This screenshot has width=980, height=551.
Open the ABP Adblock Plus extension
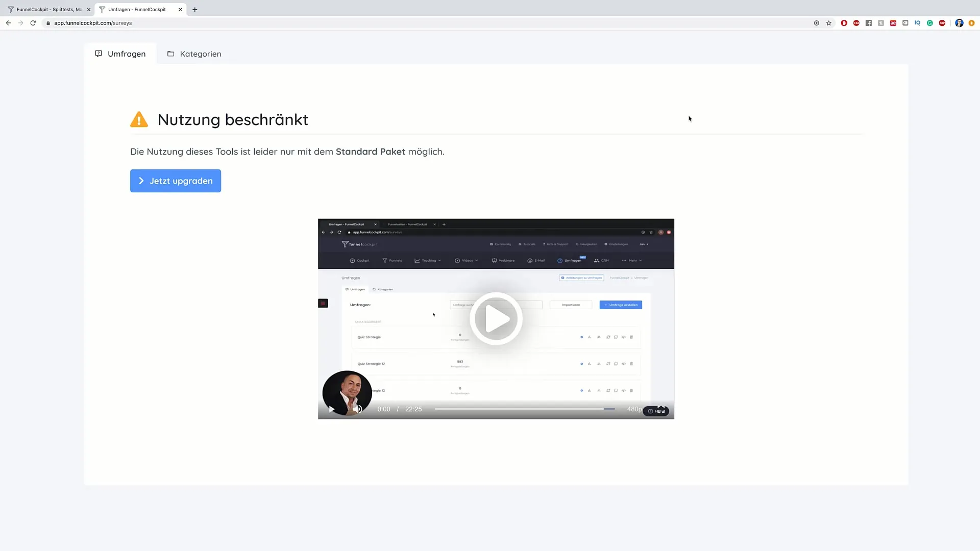[942, 23]
